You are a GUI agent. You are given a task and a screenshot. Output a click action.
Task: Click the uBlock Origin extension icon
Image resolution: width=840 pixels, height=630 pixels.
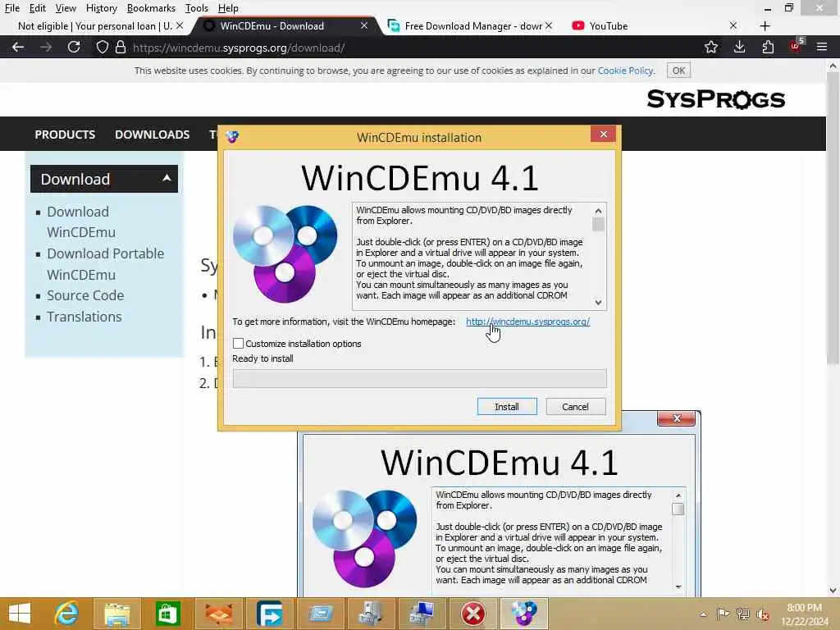(796, 46)
